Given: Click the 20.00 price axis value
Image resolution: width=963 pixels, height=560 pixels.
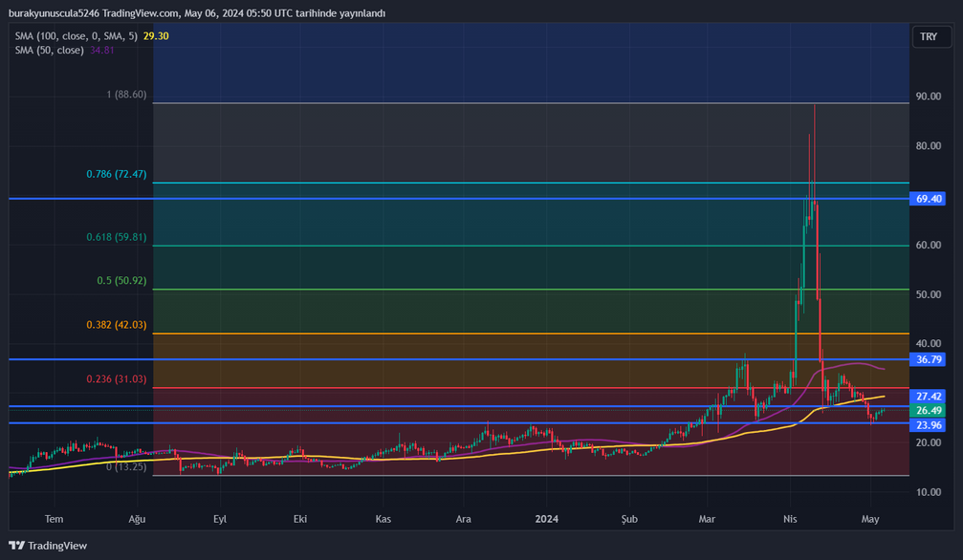Looking at the screenshot, I should click(928, 442).
